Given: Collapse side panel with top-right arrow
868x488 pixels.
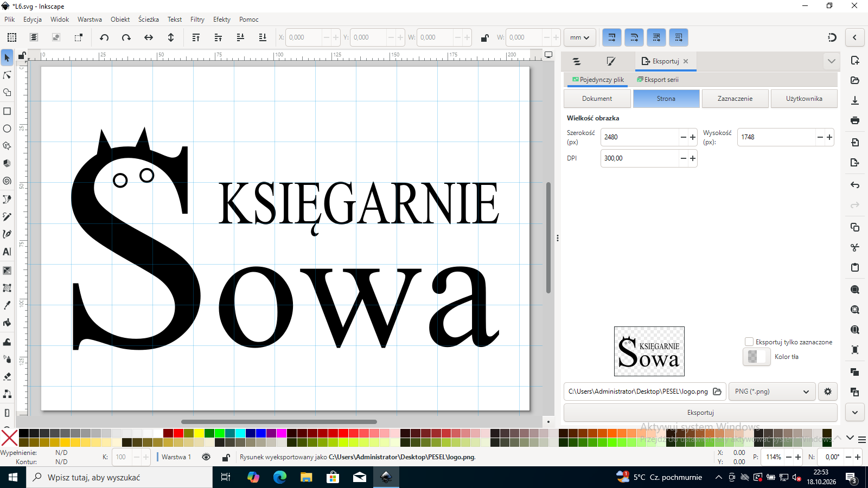Looking at the screenshot, I should click(x=854, y=37).
